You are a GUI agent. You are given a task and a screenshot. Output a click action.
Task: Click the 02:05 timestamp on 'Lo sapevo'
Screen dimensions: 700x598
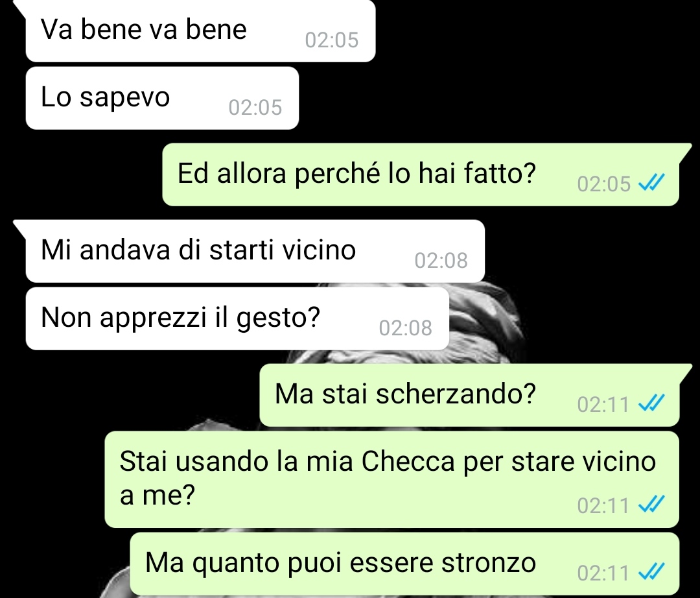pyautogui.click(x=255, y=108)
